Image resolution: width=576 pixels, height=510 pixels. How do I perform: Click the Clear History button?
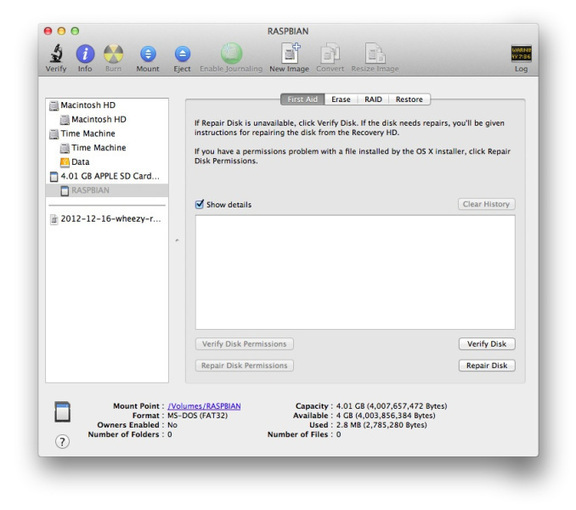(486, 204)
